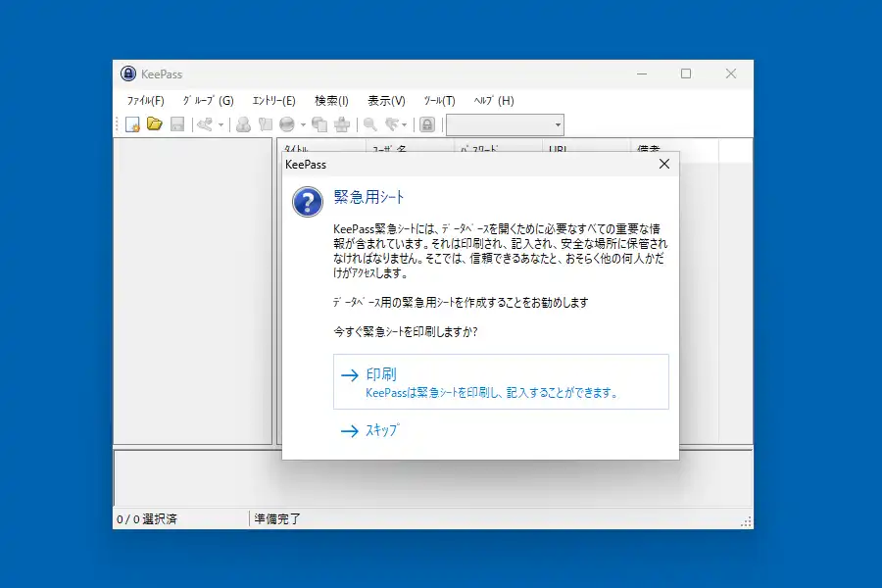This screenshot has width=882, height=588.
Task: Click the Perform Auto-Type toolbar icon
Action: pos(342,124)
